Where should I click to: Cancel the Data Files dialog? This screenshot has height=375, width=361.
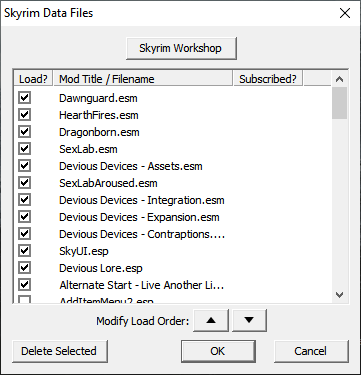(311, 351)
